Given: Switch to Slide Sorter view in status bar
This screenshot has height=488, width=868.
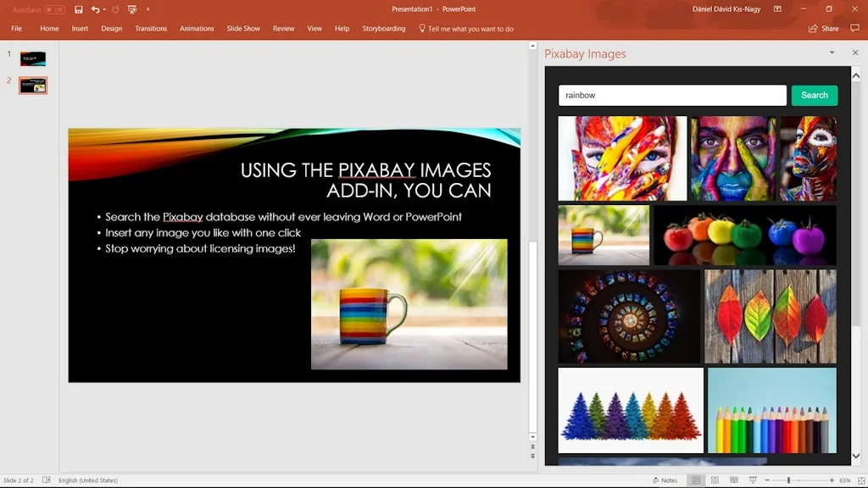Looking at the screenshot, I should pos(715,480).
